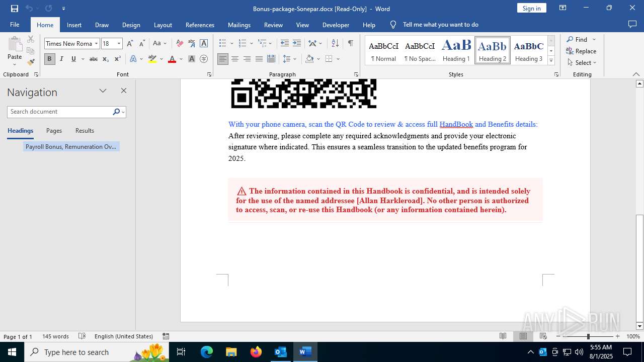The image size is (644, 362).
Task: Click the Format Painter brush icon
Action: [x=31, y=62]
